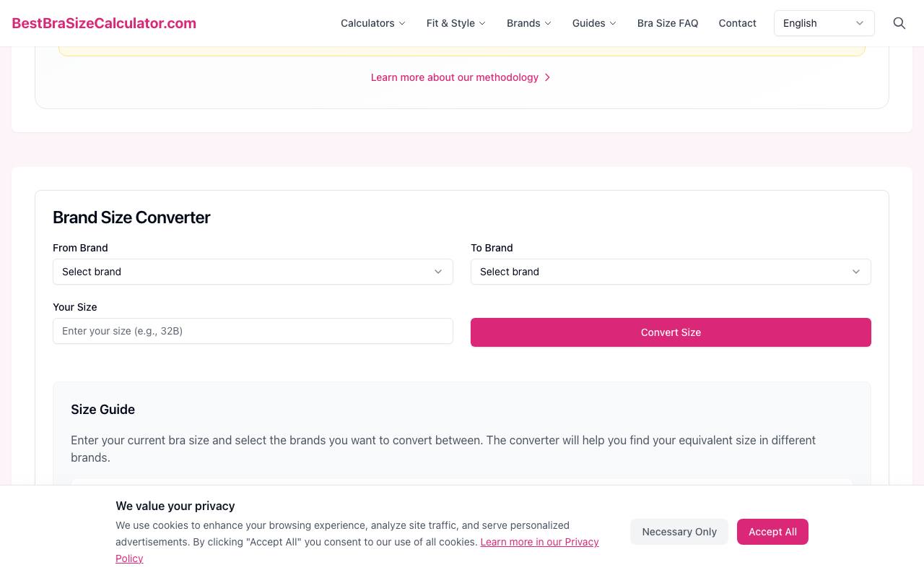Open the site search magnifier icon
924x578 pixels.
tap(899, 23)
